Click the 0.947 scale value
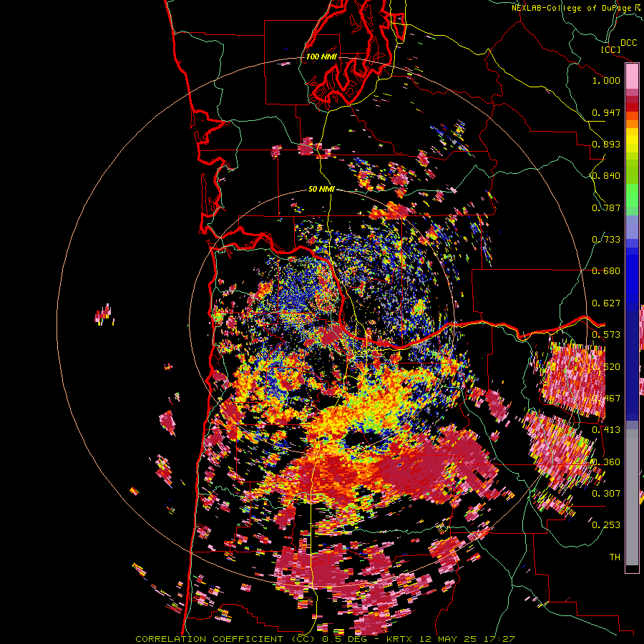The width and height of the screenshot is (644, 644). (606, 112)
